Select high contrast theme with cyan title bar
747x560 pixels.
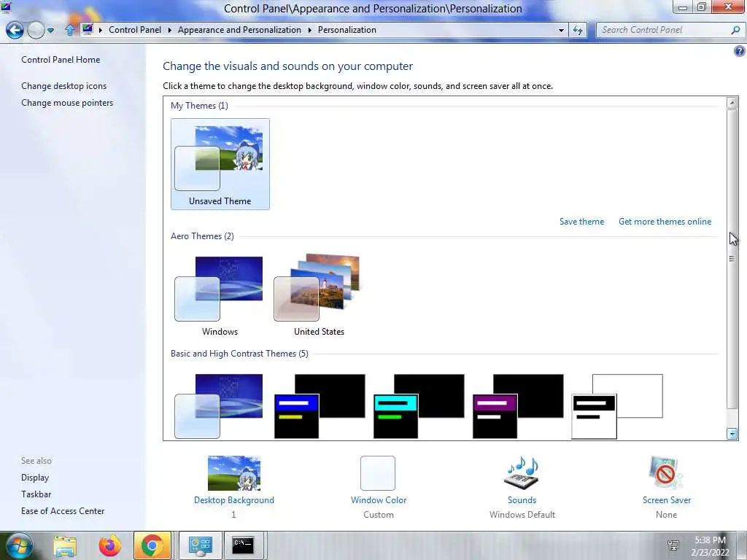pyautogui.click(x=419, y=405)
